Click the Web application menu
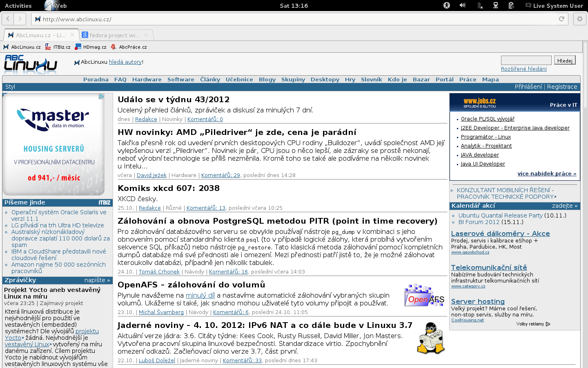The image size is (588, 368). tap(56, 6)
